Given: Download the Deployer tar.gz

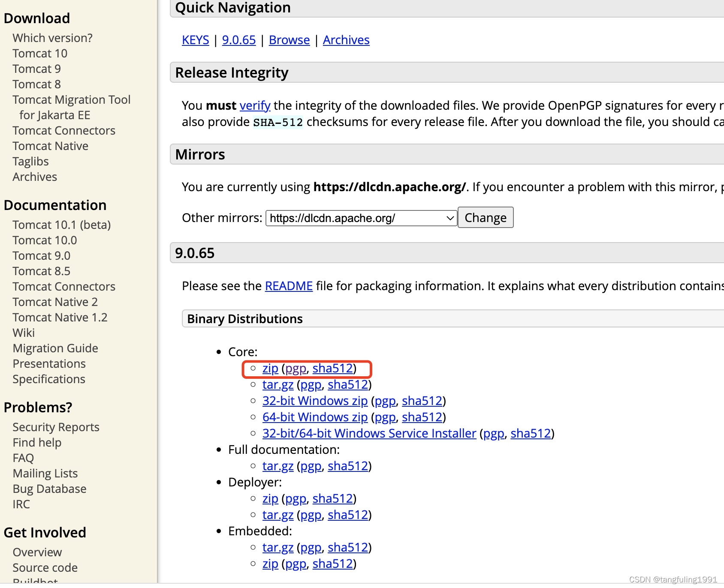Looking at the screenshot, I should pos(278,515).
